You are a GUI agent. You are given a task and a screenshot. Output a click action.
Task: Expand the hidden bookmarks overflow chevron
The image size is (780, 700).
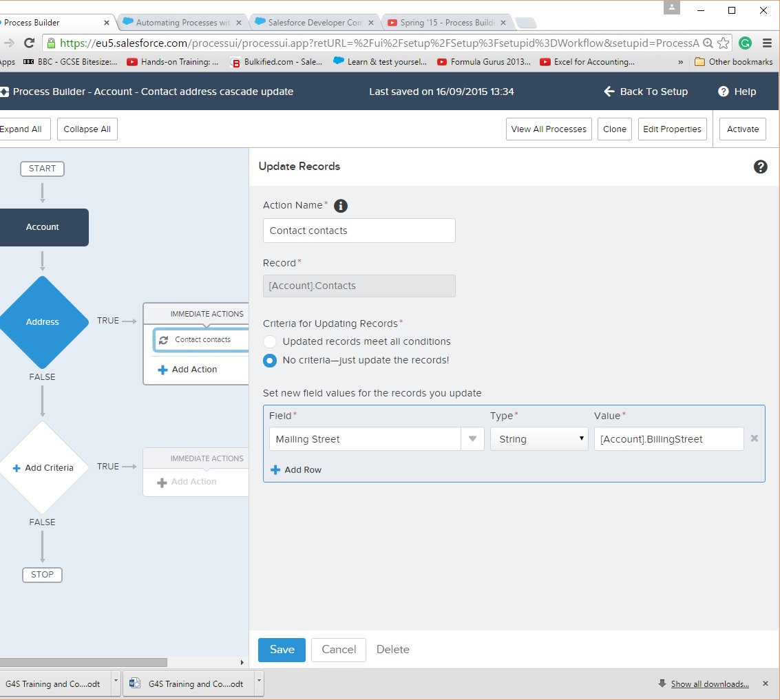[680, 62]
